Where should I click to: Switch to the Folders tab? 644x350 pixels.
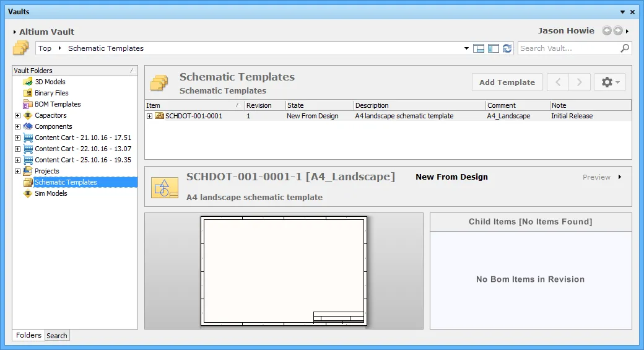click(x=28, y=335)
